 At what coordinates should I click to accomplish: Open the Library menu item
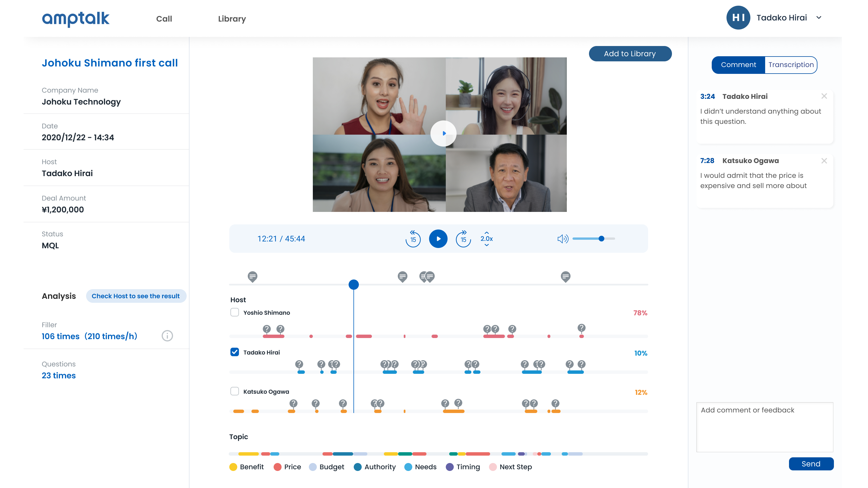(232, 19)
